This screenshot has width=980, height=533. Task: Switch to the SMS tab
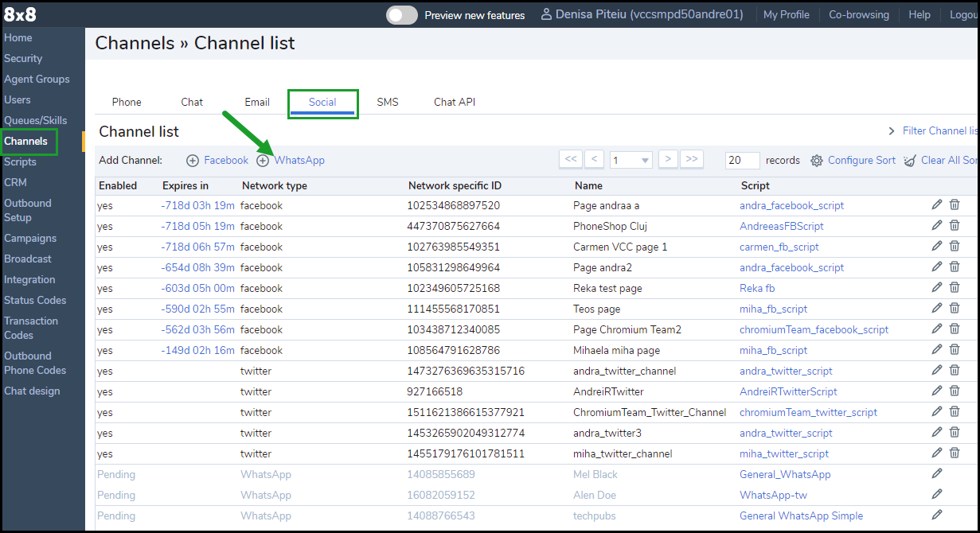(388, 102)
